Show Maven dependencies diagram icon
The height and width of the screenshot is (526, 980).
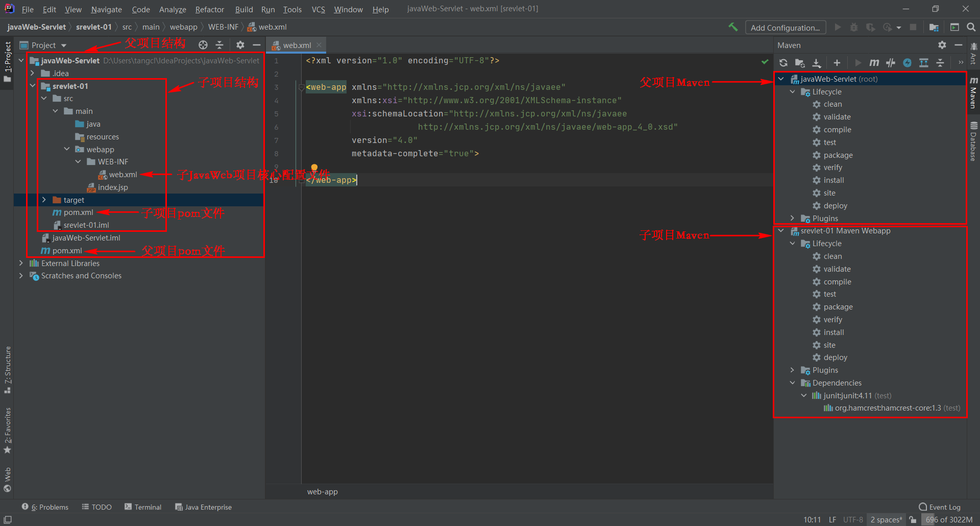coord(924,63)
